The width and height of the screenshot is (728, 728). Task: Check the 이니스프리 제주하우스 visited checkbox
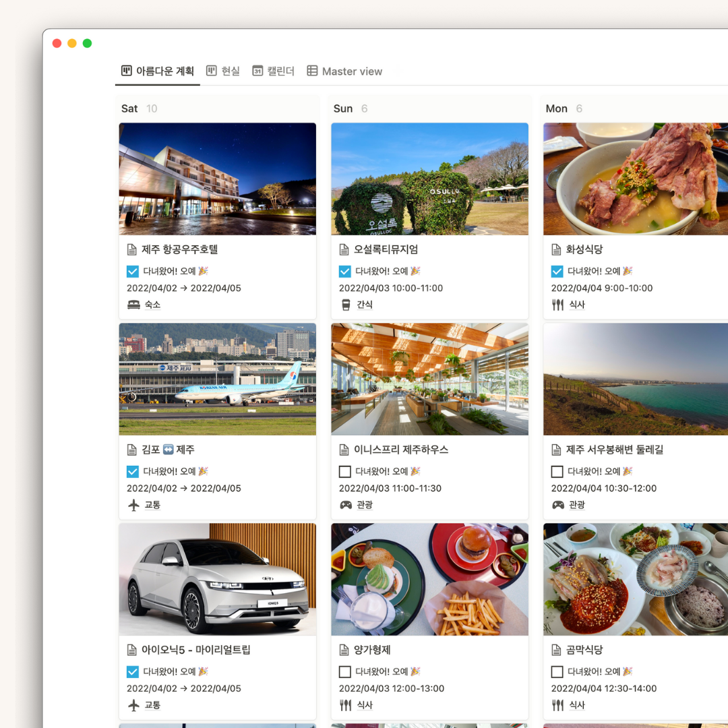[344, 471]
